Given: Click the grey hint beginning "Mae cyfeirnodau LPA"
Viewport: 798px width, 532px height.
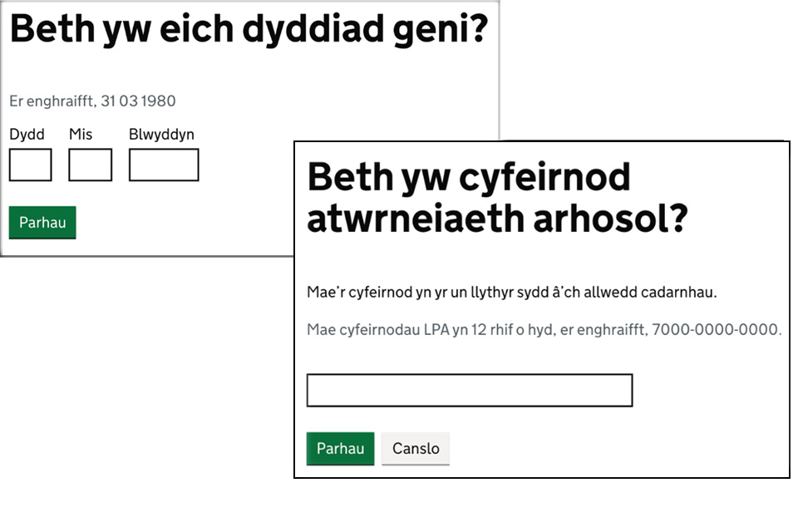Looking at the screenshot, I should pyautogui.click(x=544, y=330).
